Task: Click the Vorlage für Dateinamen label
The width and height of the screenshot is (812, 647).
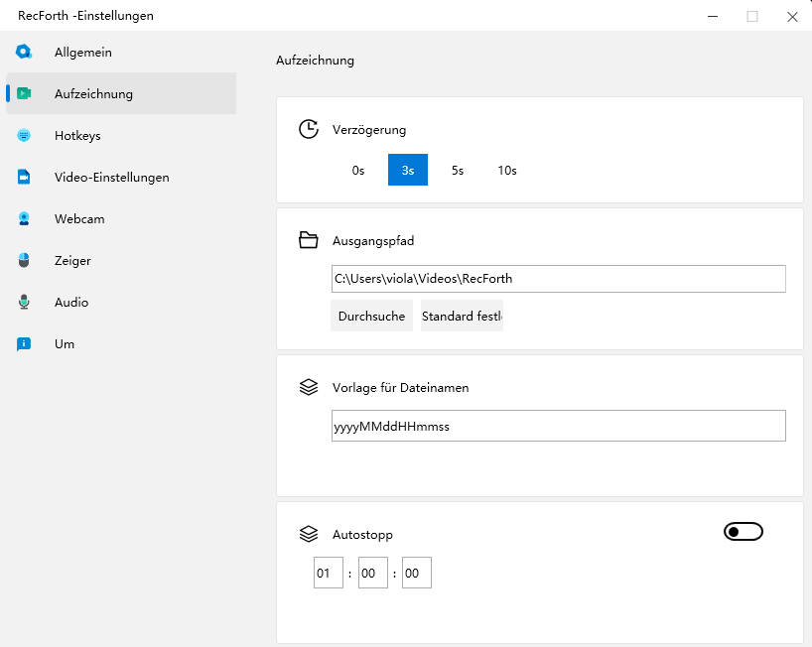Action: (x=401, y=388)
